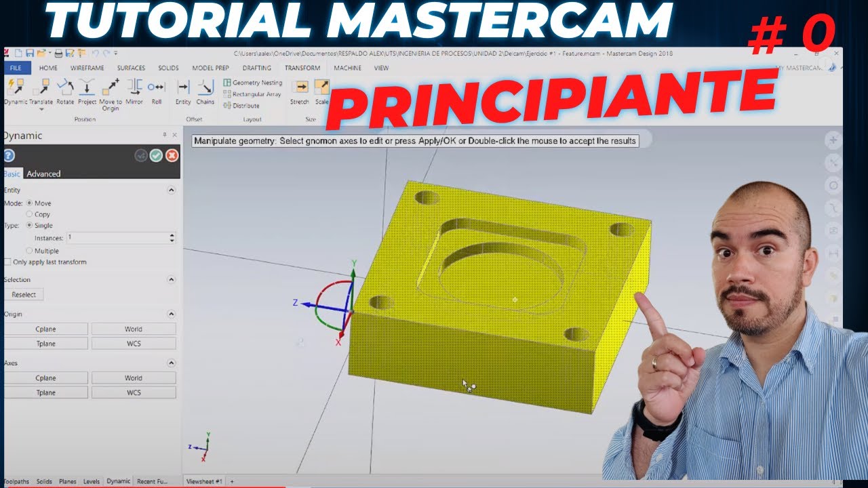Screen dimensions: 868x488
Task: Select the Scale tool
Action: [x=321, y=91]
